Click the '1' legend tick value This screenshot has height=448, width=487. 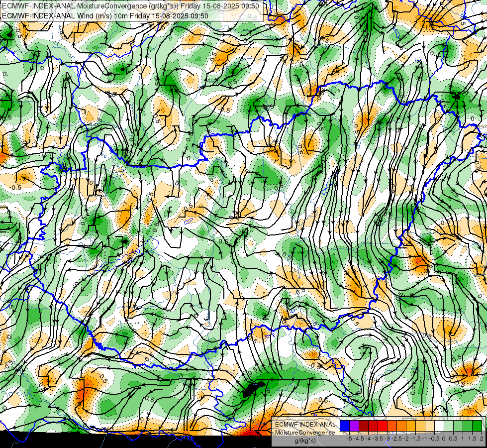click(x=463, y=439)
